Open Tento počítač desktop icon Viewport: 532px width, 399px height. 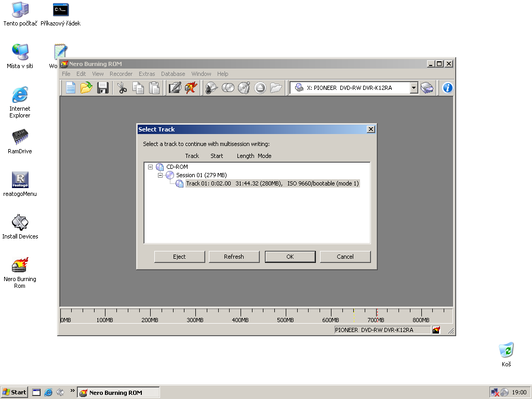point(20,15)
